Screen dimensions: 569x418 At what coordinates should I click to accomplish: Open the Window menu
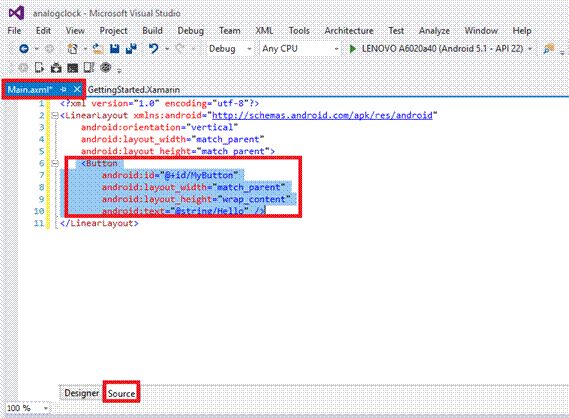point(481,30)
